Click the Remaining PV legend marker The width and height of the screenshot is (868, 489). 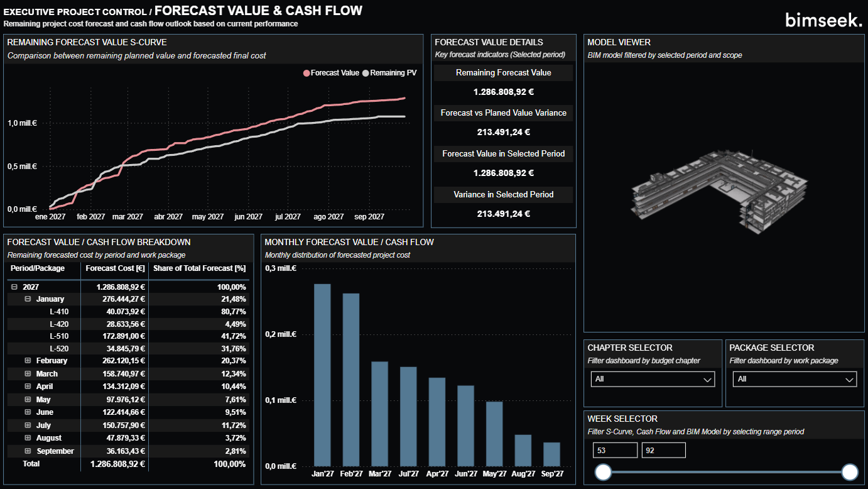(x=366, y=73)
